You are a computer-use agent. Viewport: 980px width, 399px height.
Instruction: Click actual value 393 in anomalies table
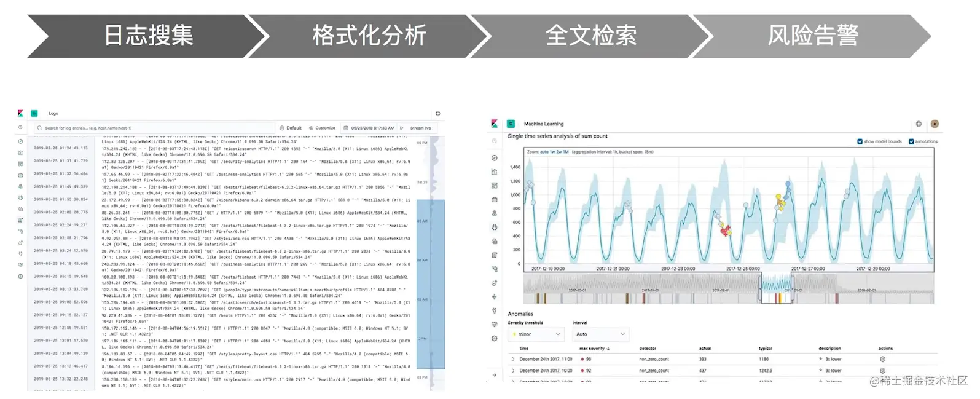pyautogui.click(x=703, y=359)
